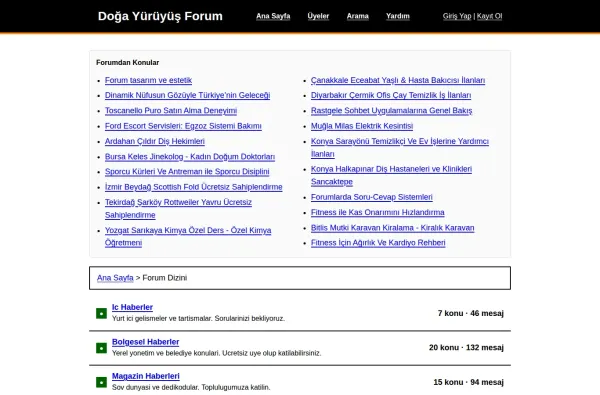
Task: Open Fitness İçin Ağırlık Ve Kardiyo Rehberi
Action: (x=378, y=243)
